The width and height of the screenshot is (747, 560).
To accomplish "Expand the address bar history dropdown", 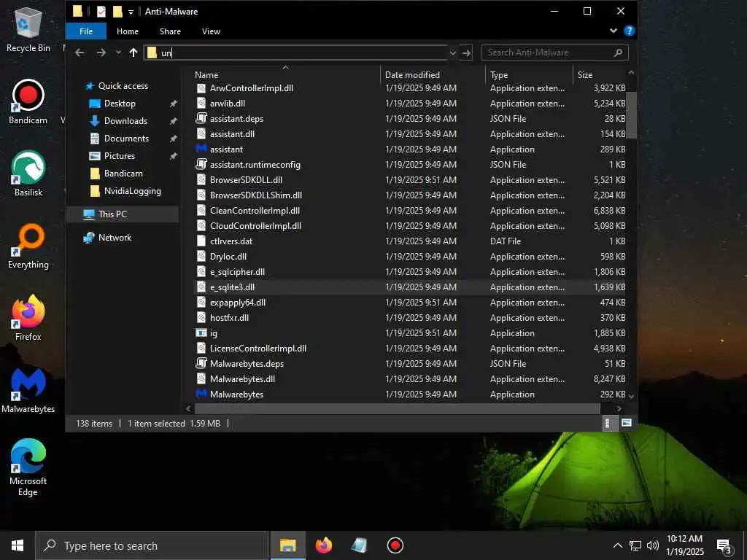I will 452,52.
